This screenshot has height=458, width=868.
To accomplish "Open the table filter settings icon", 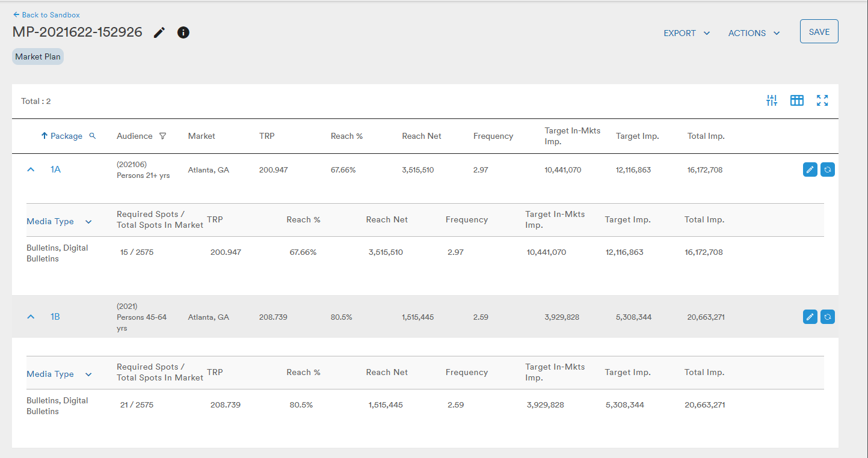I will pos(772,100).
